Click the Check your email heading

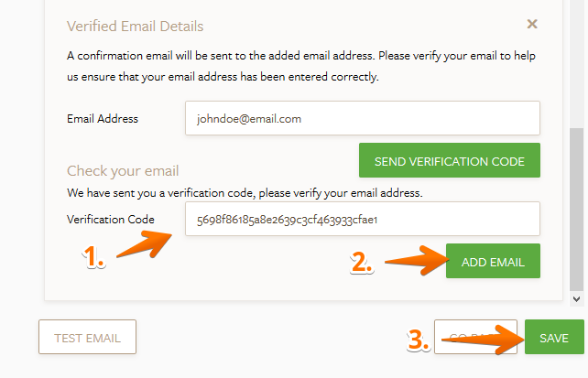point(123,170)
